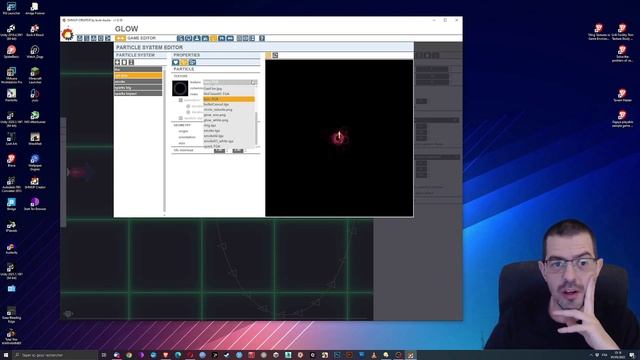Screen dimensions: 640x360
Task: Click the SHMUP Creator gear logo
Action: coord(67,34)
